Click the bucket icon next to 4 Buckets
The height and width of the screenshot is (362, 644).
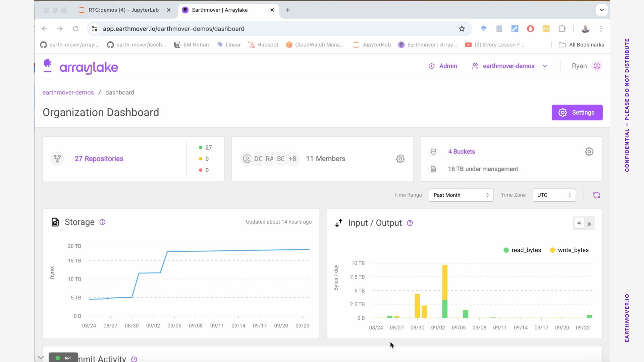tap(433, 152)
